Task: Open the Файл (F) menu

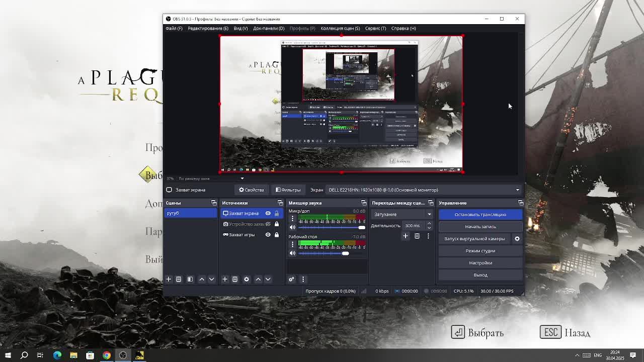Action: 174,28
